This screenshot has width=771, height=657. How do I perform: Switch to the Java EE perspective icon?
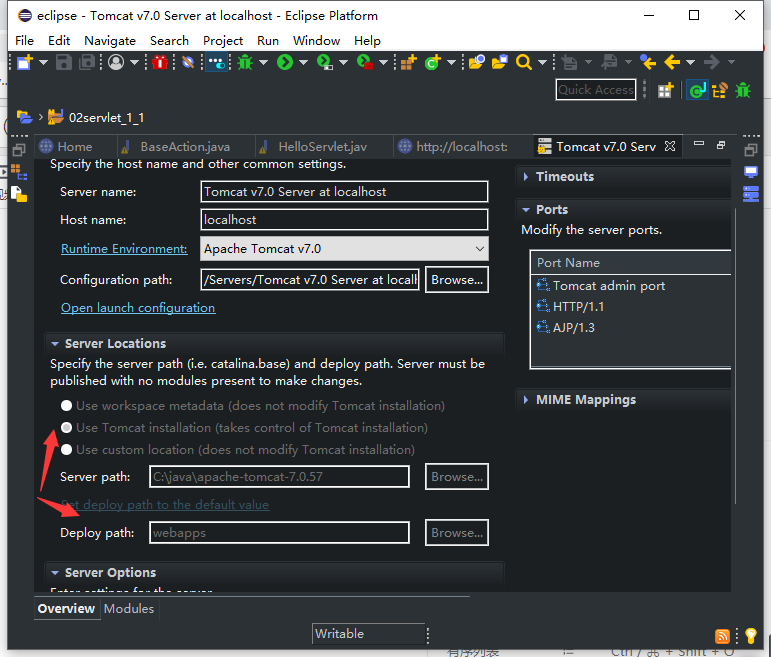697,90
